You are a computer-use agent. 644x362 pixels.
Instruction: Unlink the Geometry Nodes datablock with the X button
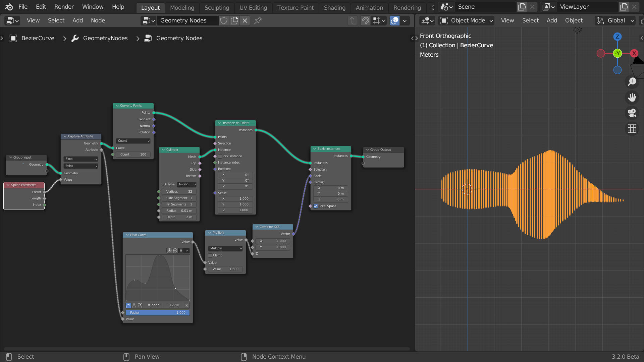click(x=245, y=20)
